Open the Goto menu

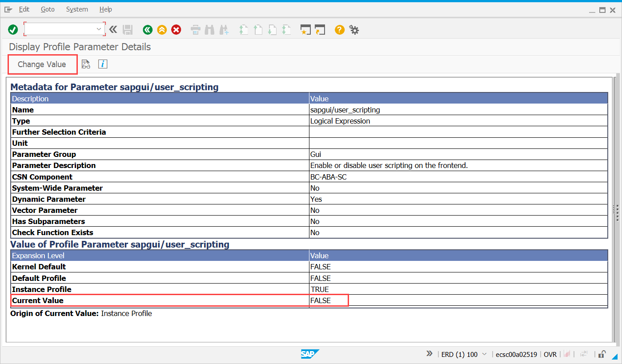48,9
